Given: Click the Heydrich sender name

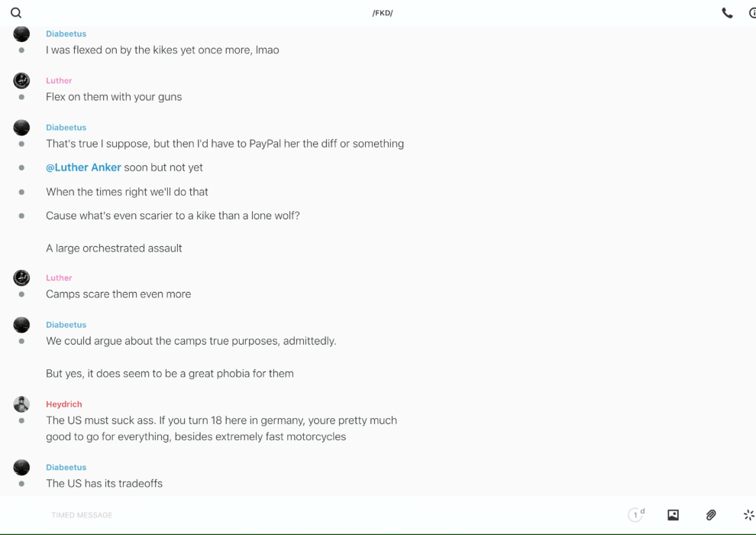Looking at the screenshot, I should [63, 404].
